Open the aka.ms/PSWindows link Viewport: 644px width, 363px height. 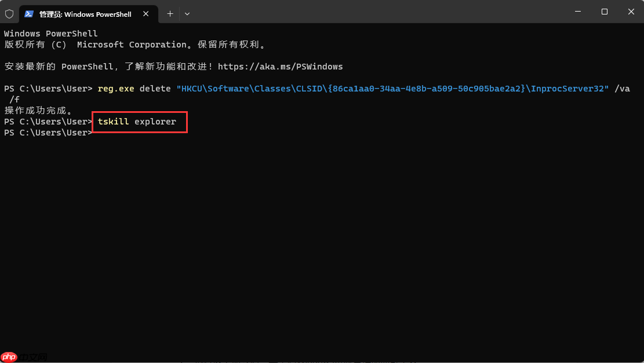(x=280, y=66)
